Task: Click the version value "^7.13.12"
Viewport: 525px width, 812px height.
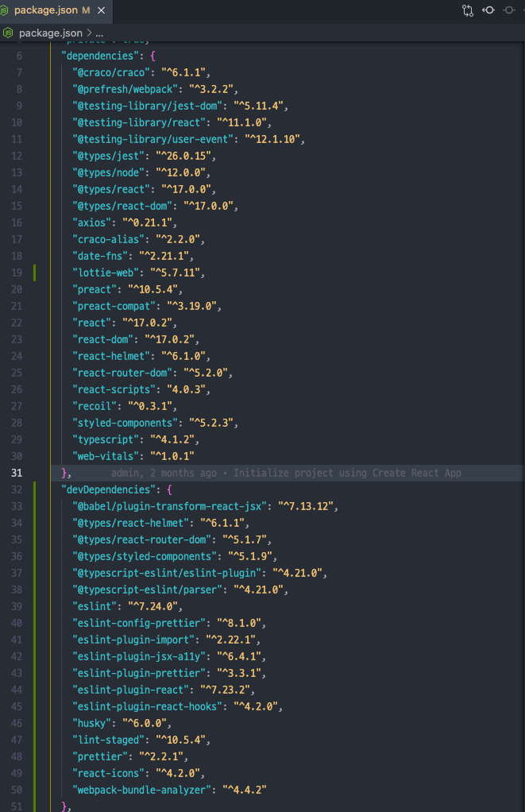Action: pos(306,506)
